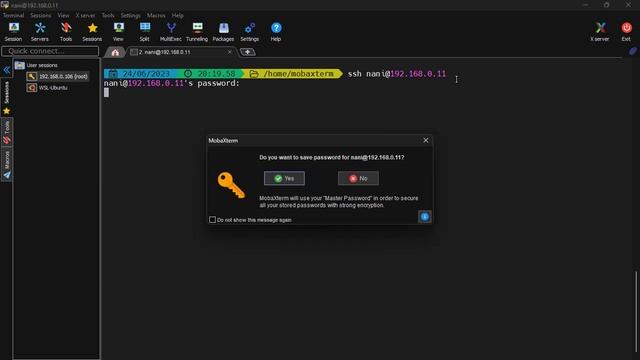640x360 pixels.
Task: Click No to decline saving password
Action: pyautogui.click(x=358, y=178)
